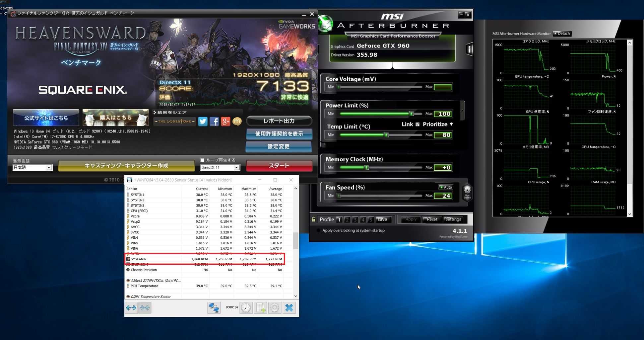Click the HWiNFO expand-columns arrows icon

pos(131,308)
